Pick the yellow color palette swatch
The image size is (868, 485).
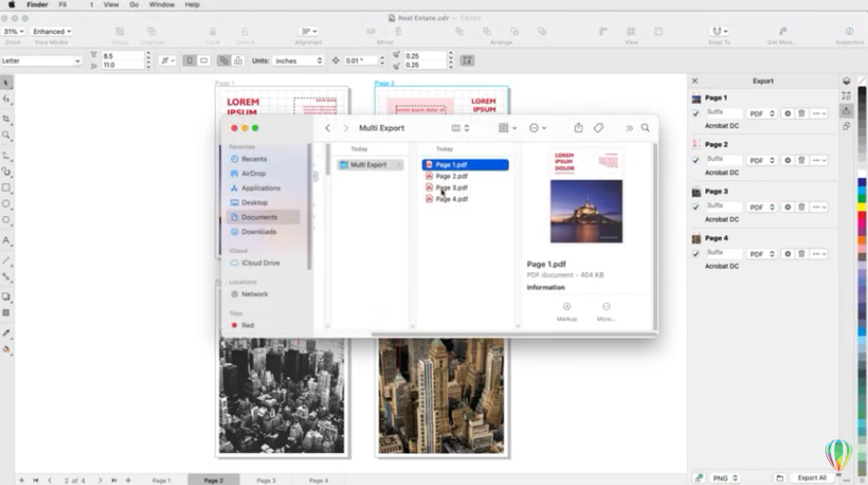[862, 207]
